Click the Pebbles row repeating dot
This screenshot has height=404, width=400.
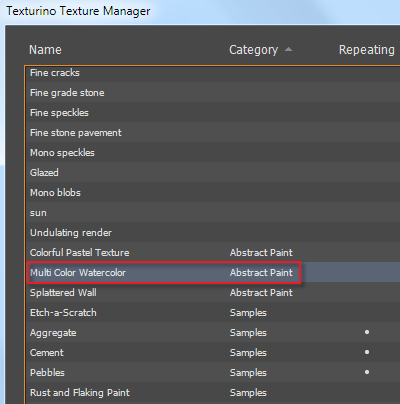coord(367,372)
